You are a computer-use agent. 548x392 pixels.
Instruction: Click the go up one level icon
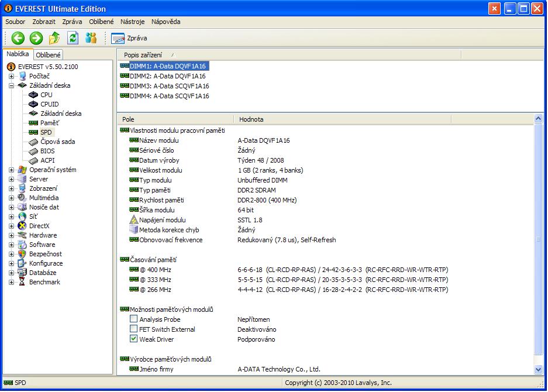[x=54, y=38]
